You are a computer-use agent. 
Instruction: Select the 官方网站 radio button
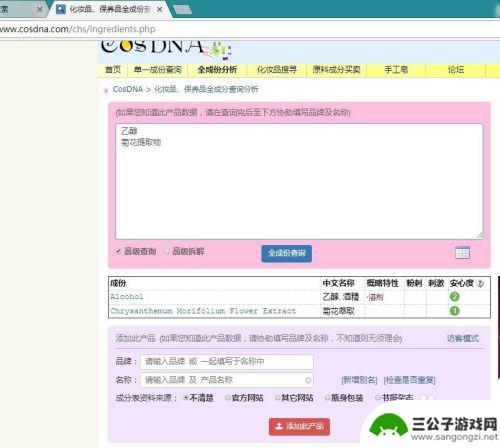click(228, 398)
